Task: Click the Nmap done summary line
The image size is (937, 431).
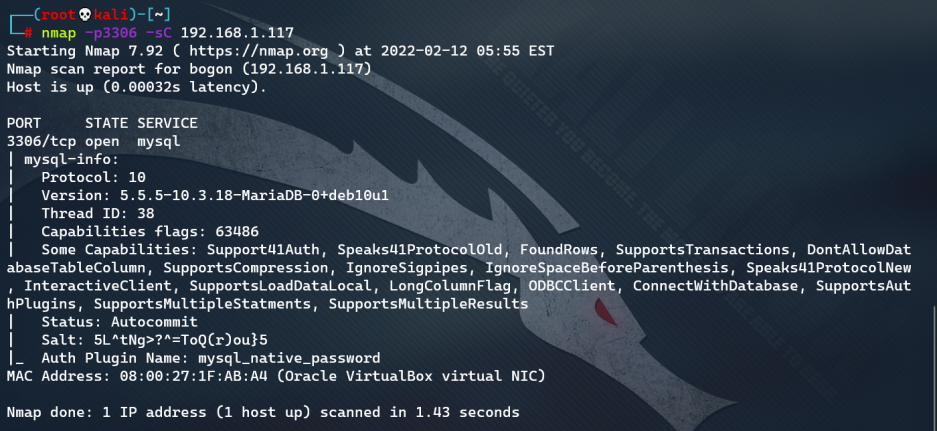Action: (263, 412)
